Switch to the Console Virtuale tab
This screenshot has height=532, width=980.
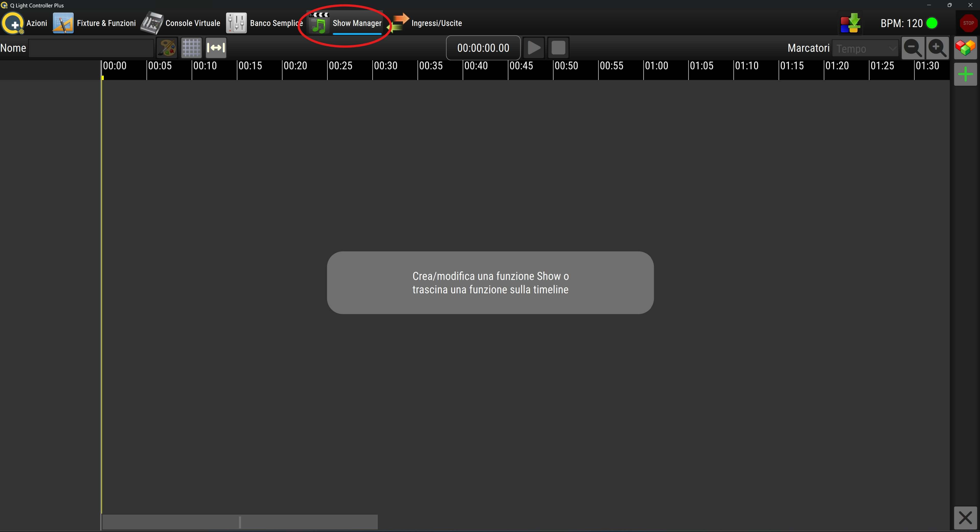click(181, 23)
